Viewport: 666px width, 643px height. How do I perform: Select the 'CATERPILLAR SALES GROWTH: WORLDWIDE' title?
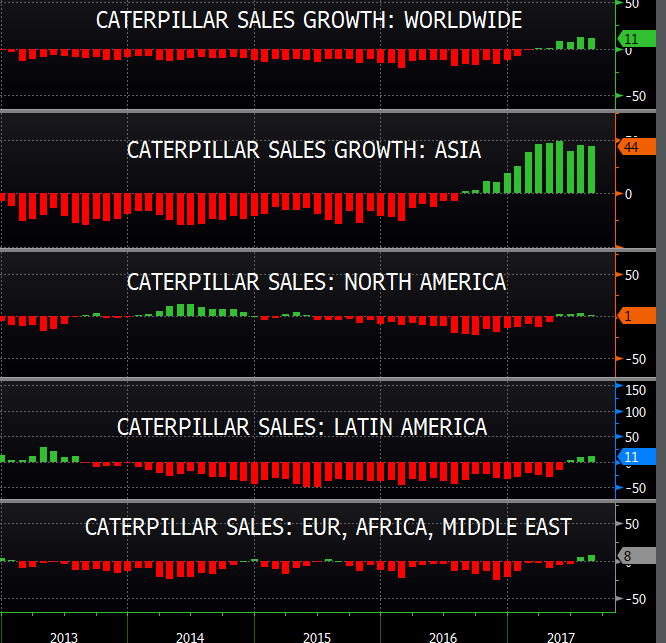coord(309,20)
